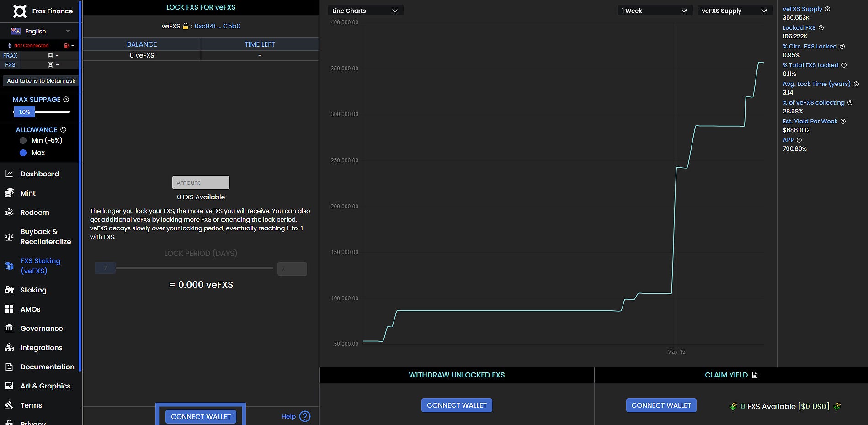Screen dimensions: 868x425
Task: Open the APR info icon
Action: 799,140
